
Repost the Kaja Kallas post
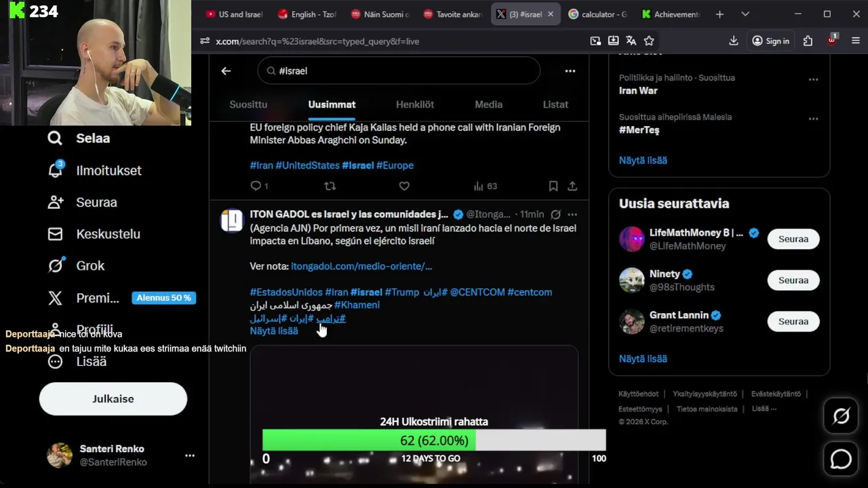(330, 186)
